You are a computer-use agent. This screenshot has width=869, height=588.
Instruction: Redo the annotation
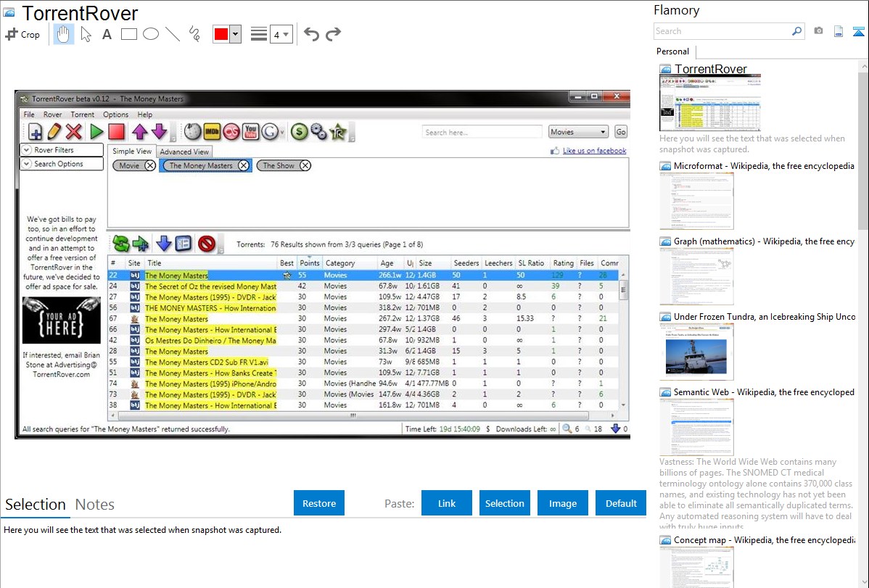coord(333,34)
